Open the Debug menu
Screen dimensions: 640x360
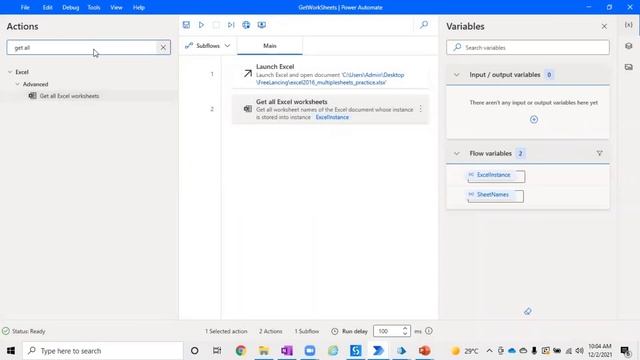71,7
